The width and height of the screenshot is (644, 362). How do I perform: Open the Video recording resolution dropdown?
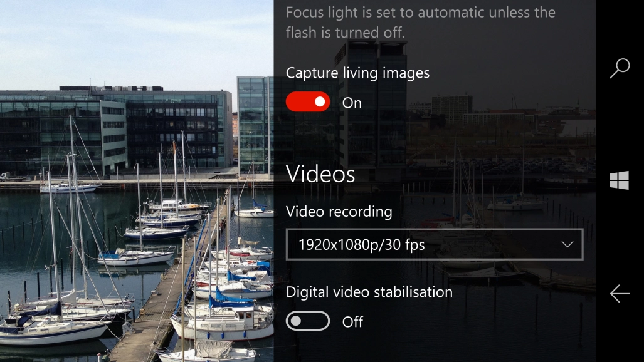[435, 245]
